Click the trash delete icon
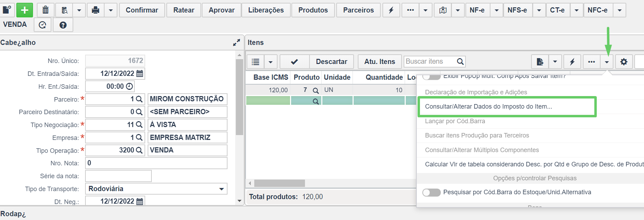 coord(46,10)
